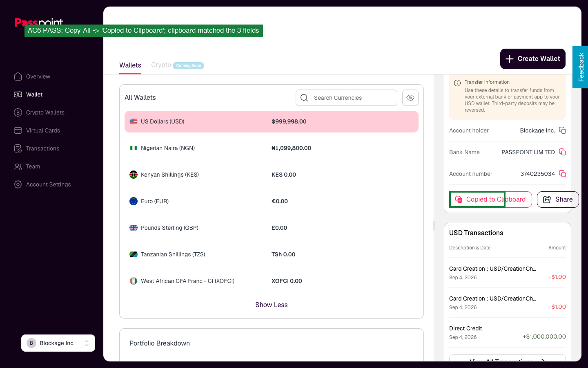Select the Pounds Sterling (GBP) wallet
Image resolution: width=588 pixels, height=368 pixels.
[x=272, y=228]
